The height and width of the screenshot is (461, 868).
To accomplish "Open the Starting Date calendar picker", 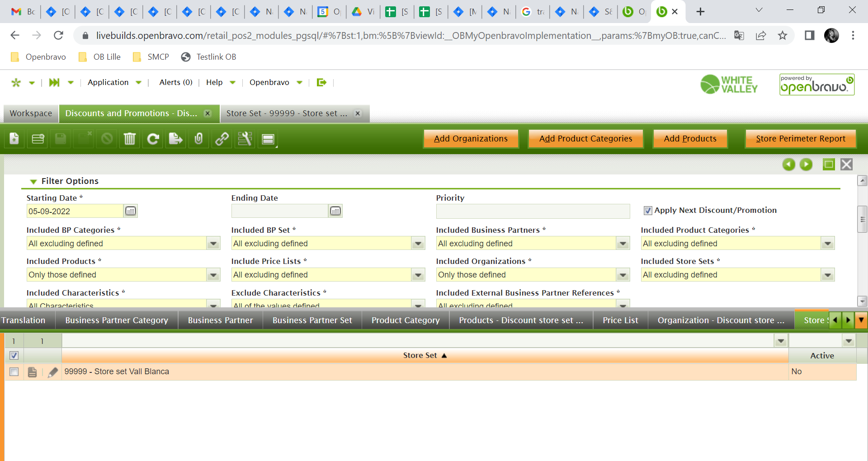I will pos(131,211).
